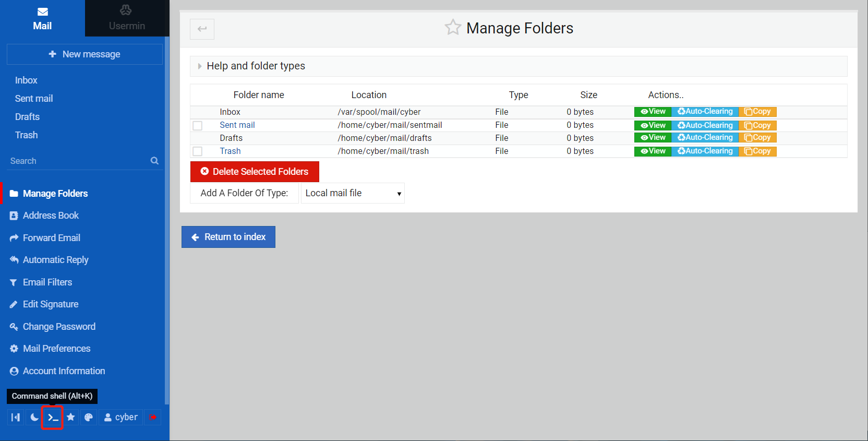Click the /var/spool/mail/cyber location text
Image resolution: width=868 pixels, height=441 pixels.
point(379,112)
